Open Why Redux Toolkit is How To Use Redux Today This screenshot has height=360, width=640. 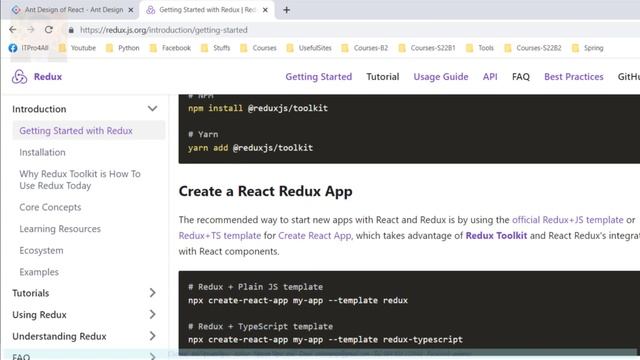click(80, 180)
